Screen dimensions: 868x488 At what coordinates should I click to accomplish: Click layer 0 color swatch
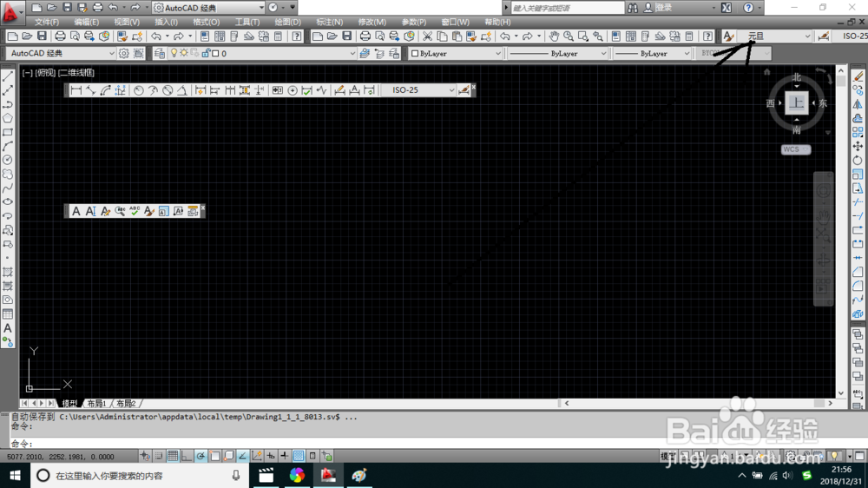click(215, 54)
